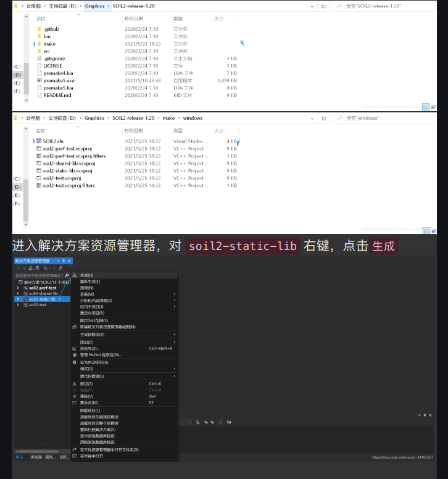Refresh the top Explorer window
This screenshot has height=479, width=448.
point(323,6)
